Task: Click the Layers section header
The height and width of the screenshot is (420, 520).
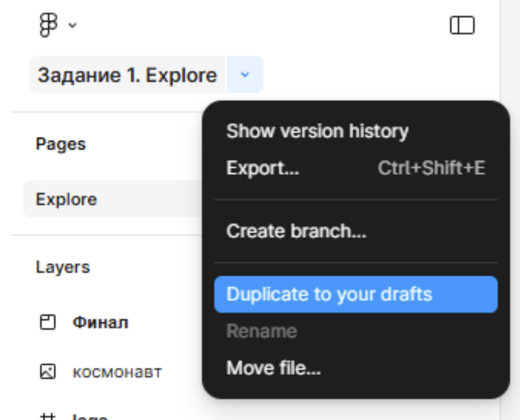Action: tap(63, 267)
